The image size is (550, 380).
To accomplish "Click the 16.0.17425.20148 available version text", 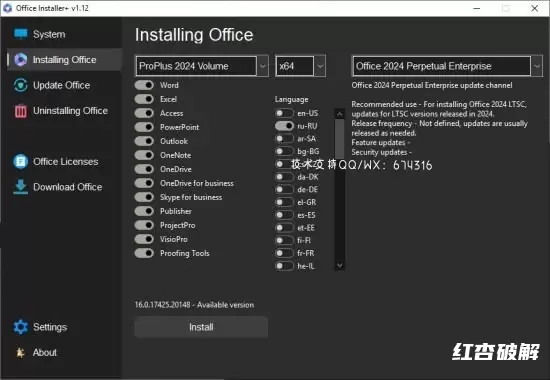I will click(x=195, y=305).
